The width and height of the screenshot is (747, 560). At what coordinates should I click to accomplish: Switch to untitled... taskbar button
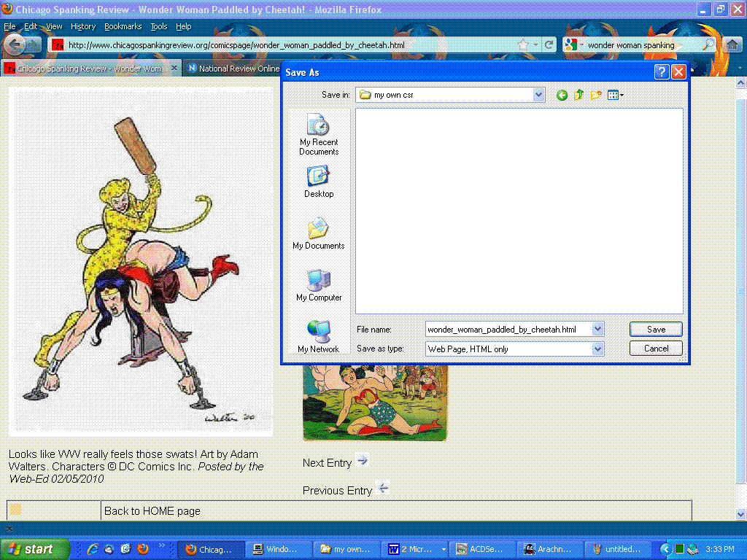(619, 549)
